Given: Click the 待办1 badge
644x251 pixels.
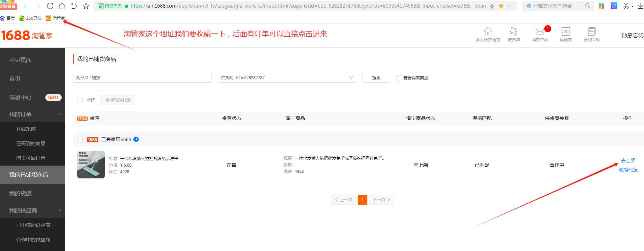Looking at the screenshot, I should click(x=53, y=97).
